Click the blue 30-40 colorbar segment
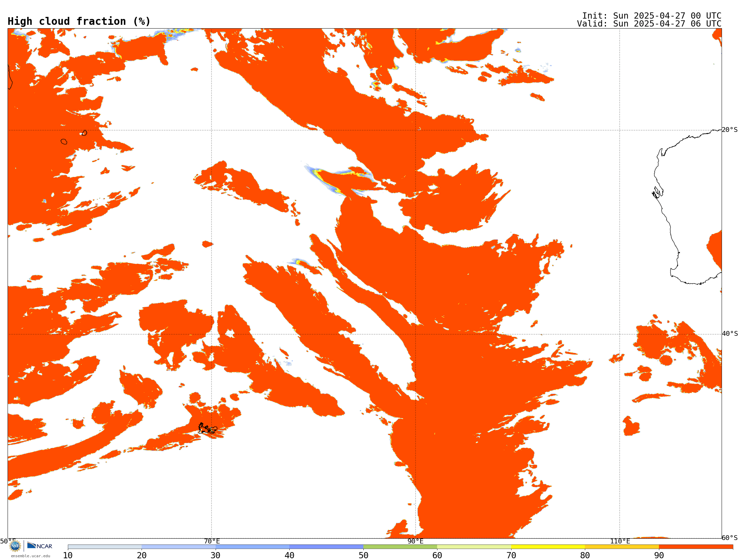Viewport: 744px width, 560px height. pyautogui.click(x=252, y=547)
